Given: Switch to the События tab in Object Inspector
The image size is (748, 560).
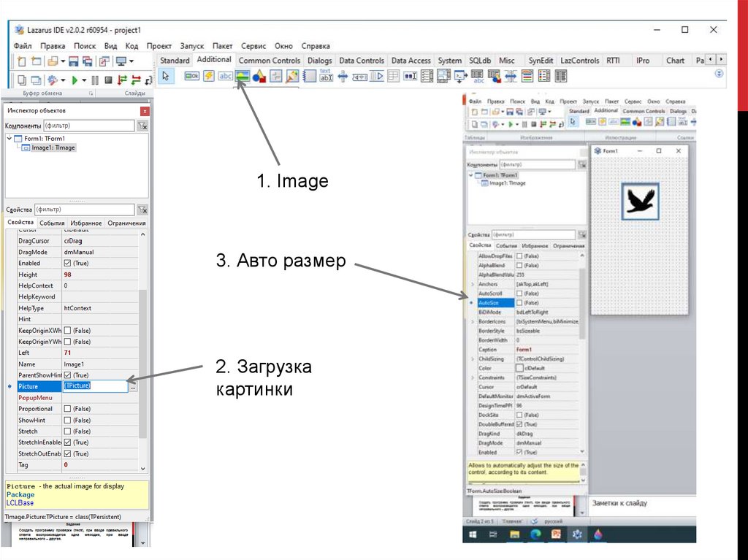Looking at the screenshot, I should point(52,223).
